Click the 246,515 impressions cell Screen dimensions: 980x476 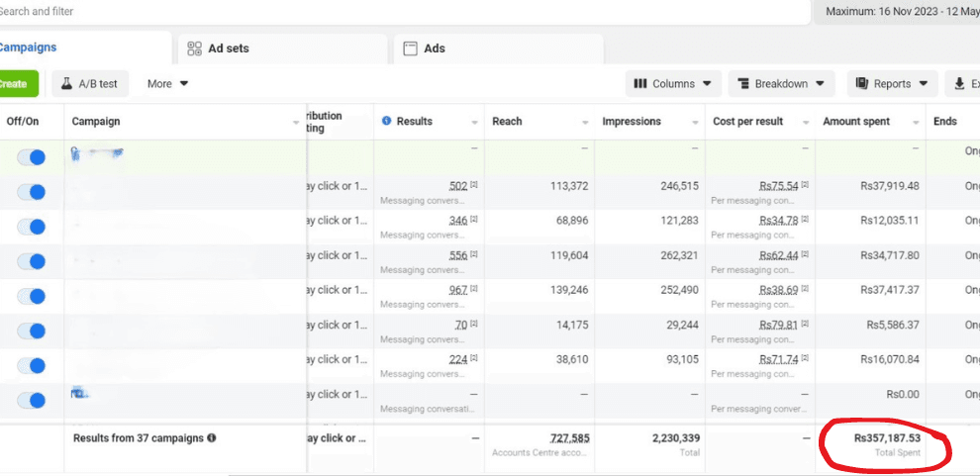point(679,186)
